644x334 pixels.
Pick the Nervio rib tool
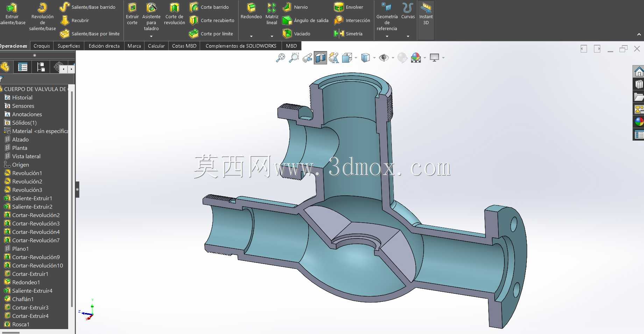[x=295, y=7]
